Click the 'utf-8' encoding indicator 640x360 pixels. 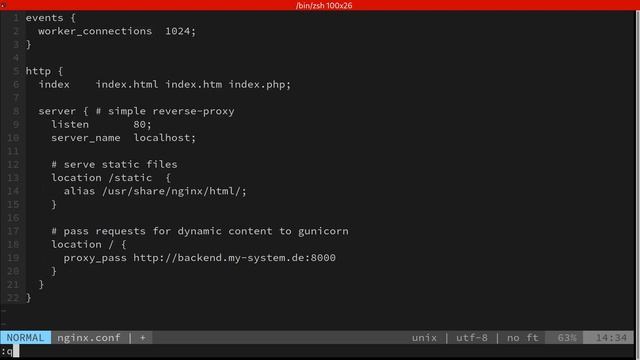tap(471, 338)
